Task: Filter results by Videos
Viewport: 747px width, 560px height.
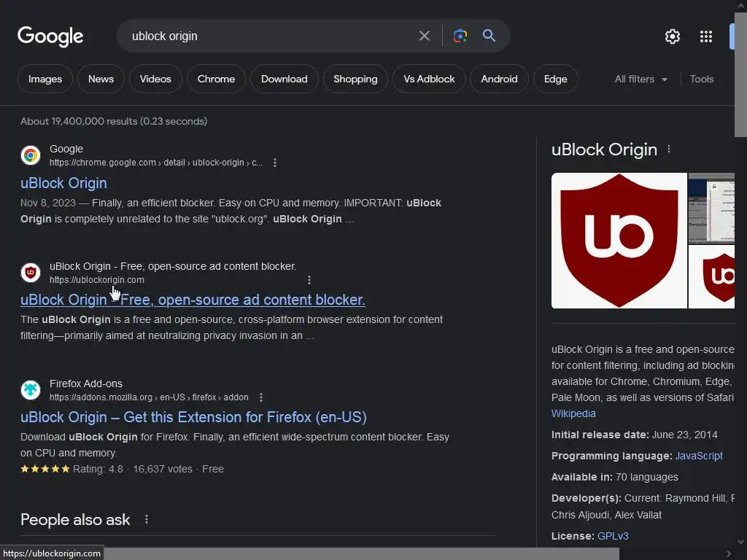Action: click(155, 79)
